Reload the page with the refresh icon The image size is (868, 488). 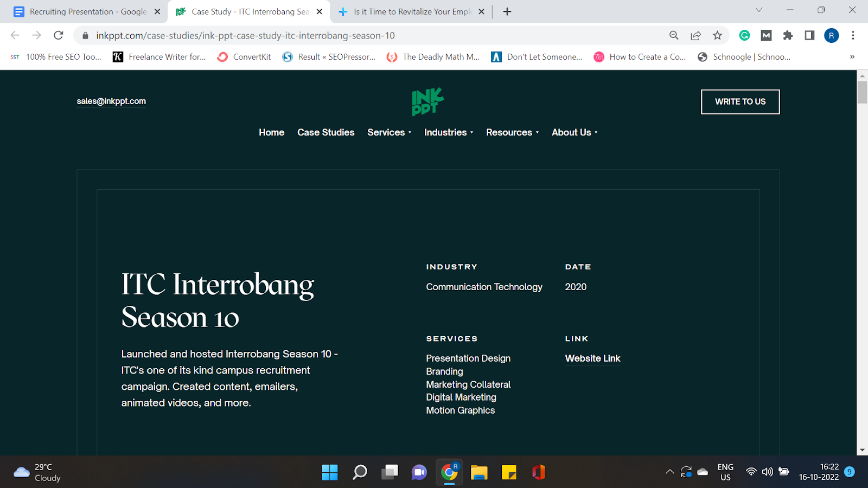59,35
